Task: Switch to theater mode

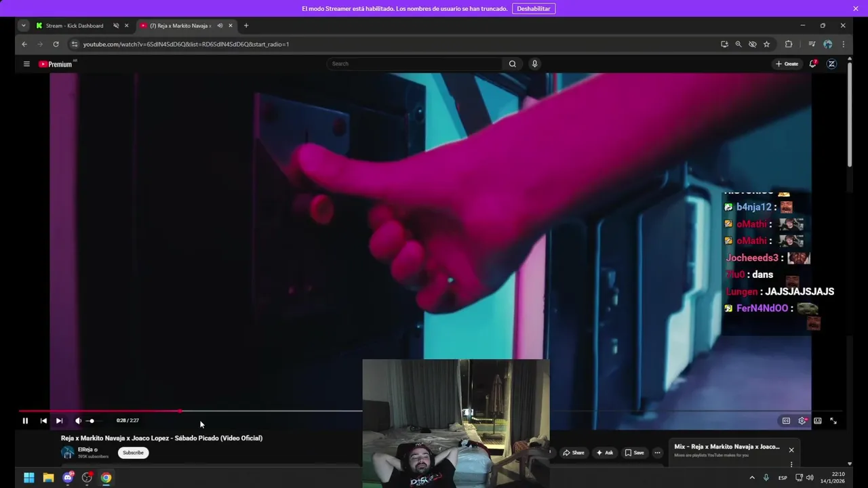Action: pyautogui.click(x=818, y=421)
